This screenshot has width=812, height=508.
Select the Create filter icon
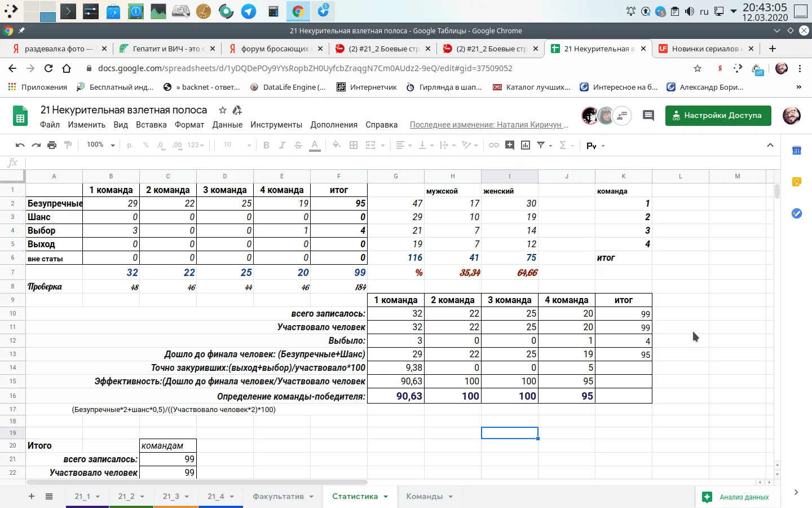click(x=542, y=145)
